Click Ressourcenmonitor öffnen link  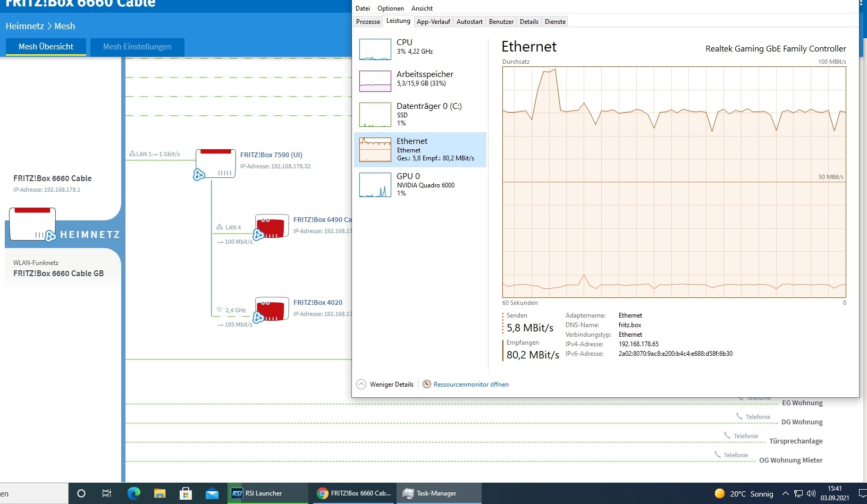coord(471,385)
